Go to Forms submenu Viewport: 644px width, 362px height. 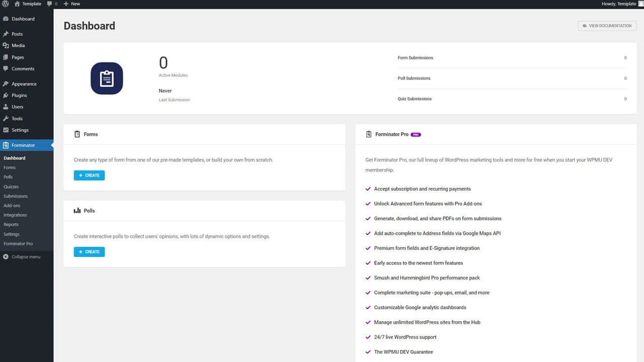10,167
